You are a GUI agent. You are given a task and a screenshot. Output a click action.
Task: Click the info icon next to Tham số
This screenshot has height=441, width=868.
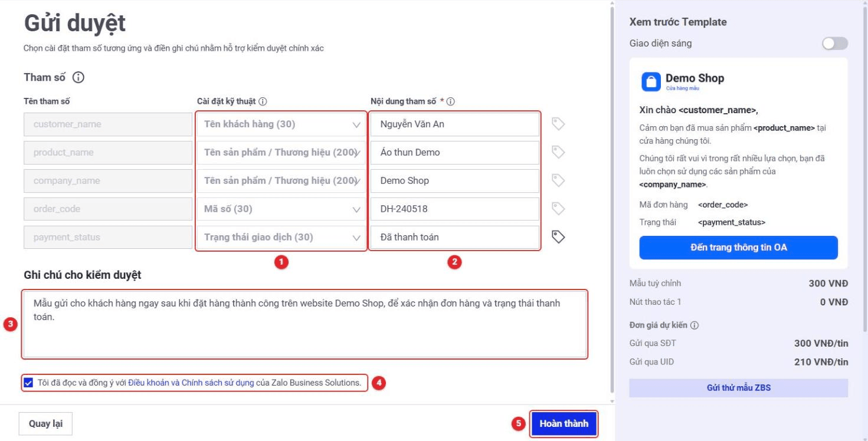[x=78, y=77]
